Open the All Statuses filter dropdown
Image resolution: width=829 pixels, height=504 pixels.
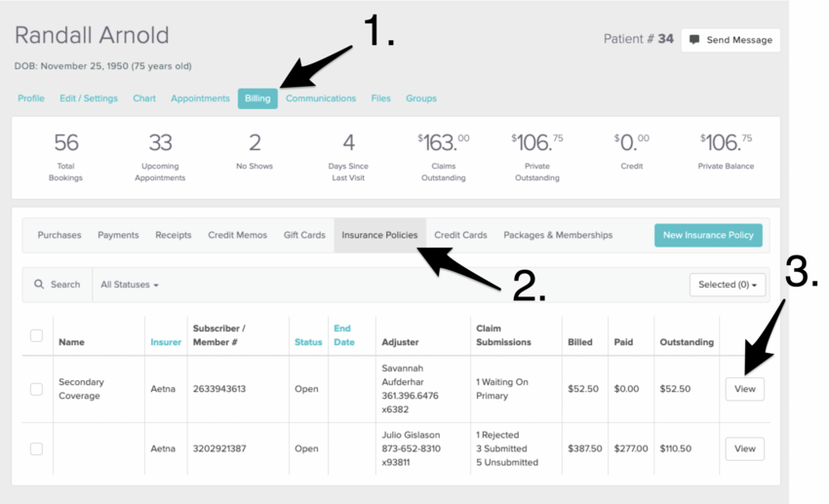click(x=130, y=285)
